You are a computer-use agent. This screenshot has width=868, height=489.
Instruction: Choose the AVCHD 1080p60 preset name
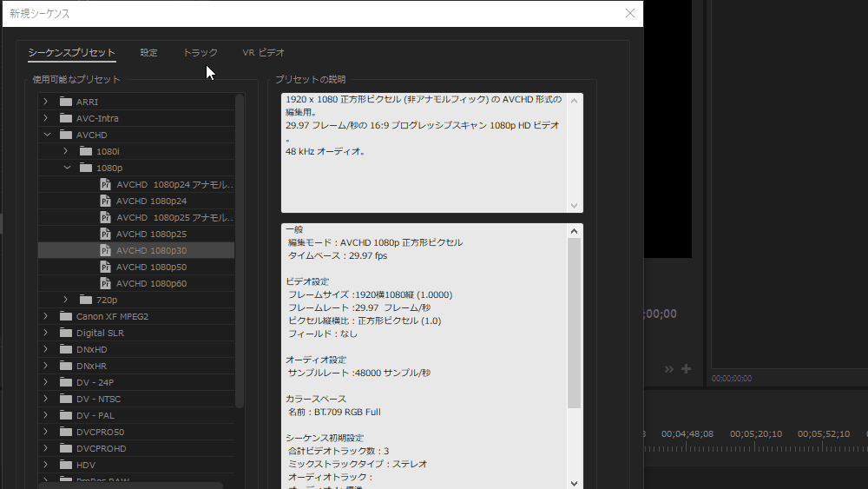(x=151, y=283)
